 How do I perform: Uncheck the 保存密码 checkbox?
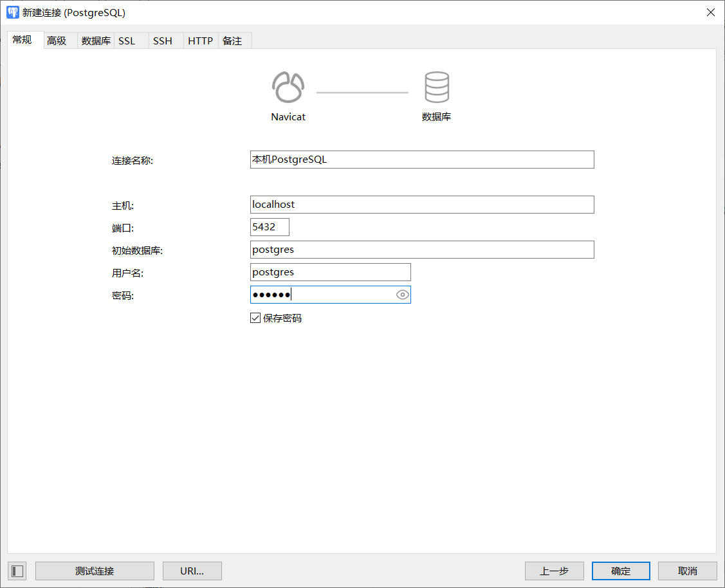point(255,318)
